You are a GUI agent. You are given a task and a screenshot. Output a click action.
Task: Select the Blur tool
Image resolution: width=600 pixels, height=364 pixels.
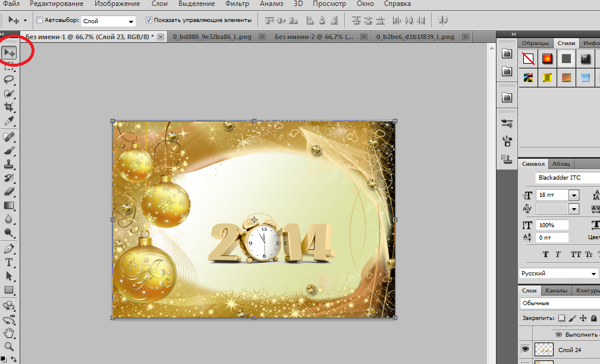click(x=9, y=219)
